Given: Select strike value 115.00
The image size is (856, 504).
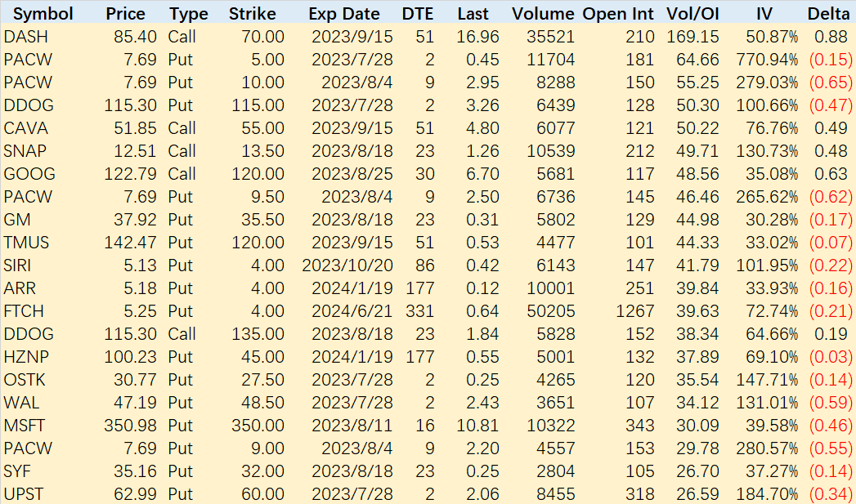Looking at the screenshot, I should (258, 105).
